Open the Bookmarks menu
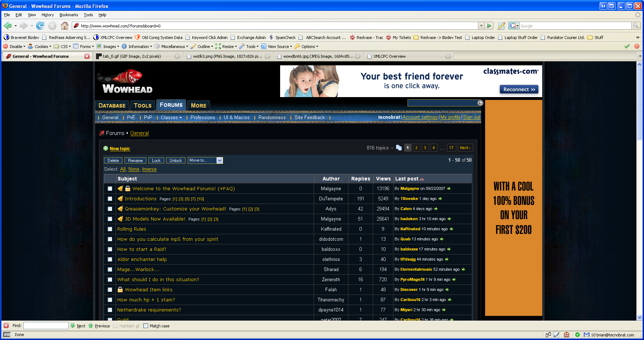644x340 pixels. 69,15
